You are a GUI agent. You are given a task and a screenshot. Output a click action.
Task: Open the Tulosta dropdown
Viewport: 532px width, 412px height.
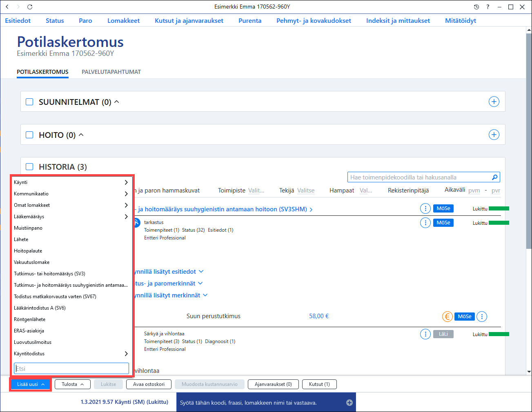coord(73,384)
